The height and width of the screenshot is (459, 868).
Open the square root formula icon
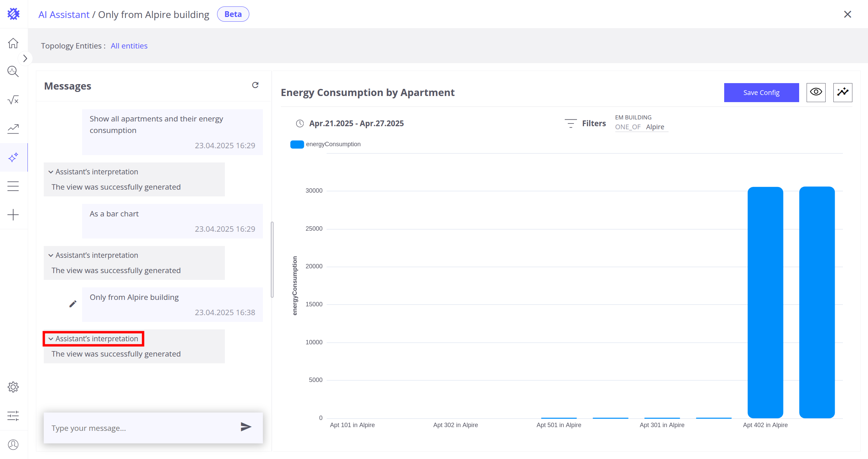click(13, 100)
